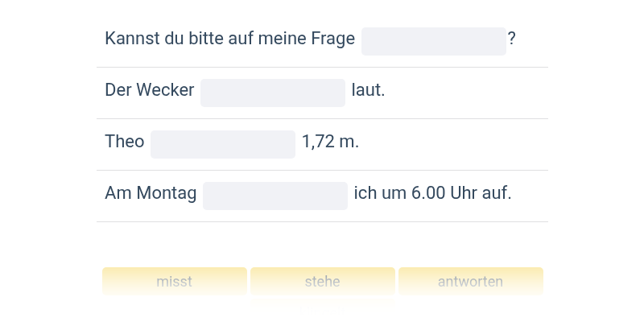The height and width of the screenshot is (322, 644).
Task: Click the time "6.00" in the last sentence
Action: click(427, 193)
